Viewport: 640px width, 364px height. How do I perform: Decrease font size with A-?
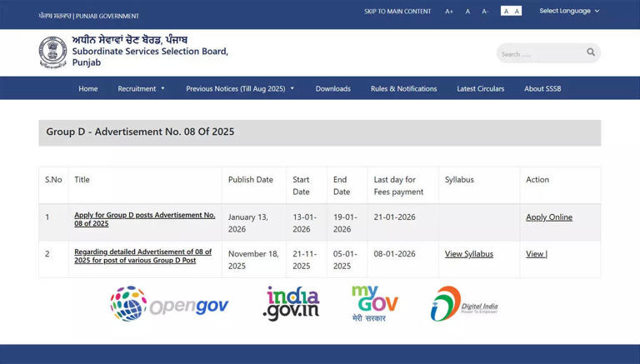pyautogui.click(x=485, y=12)
